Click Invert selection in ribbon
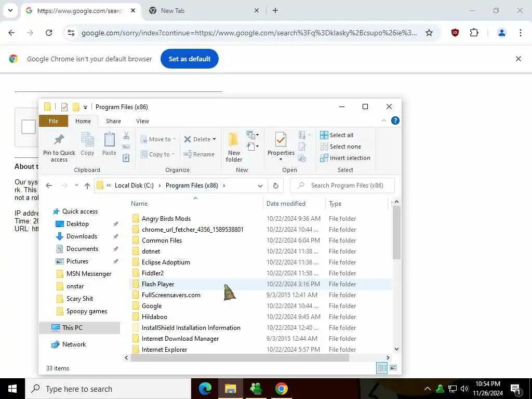 click(x=345, y=158)
